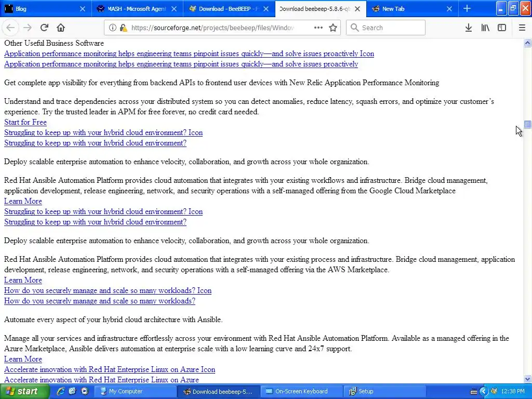Click the BeeBEEP tray icon
This screenshot has height=399, width=532.
point(494,392)
